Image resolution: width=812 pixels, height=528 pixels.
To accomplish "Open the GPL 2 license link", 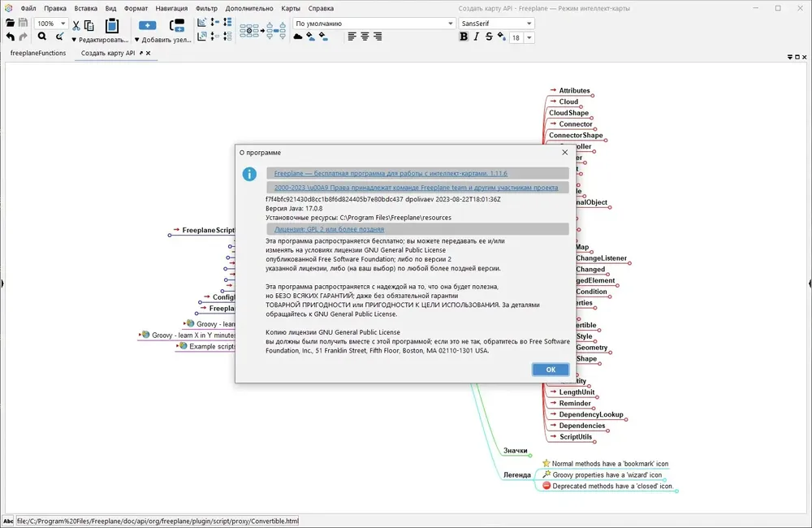I will [x=329, y=229].
